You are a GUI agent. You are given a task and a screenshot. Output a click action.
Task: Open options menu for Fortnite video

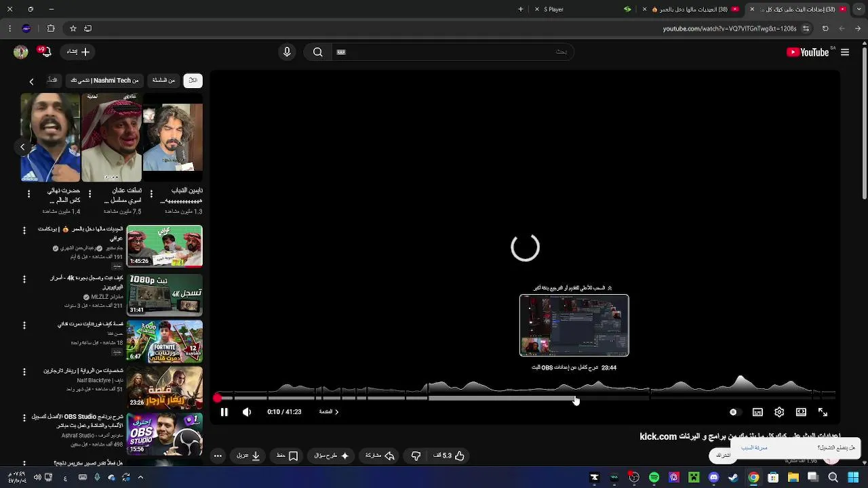tap(24, 325)
